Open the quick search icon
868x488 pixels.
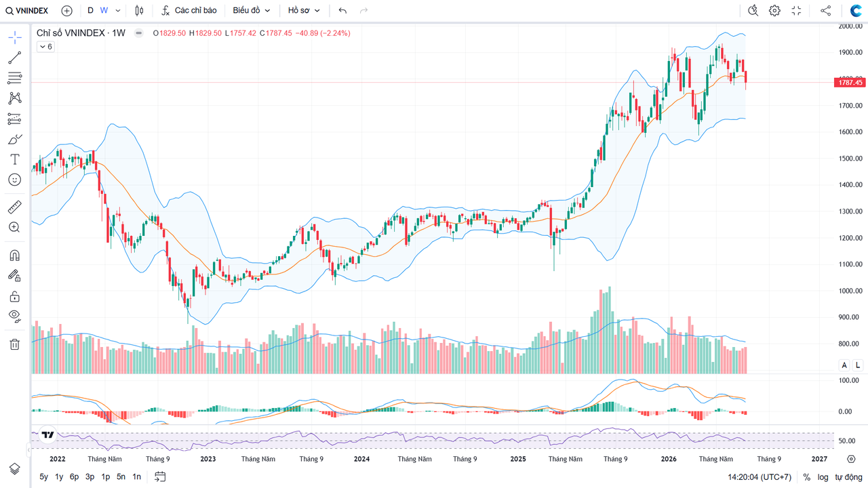(753, 11)
